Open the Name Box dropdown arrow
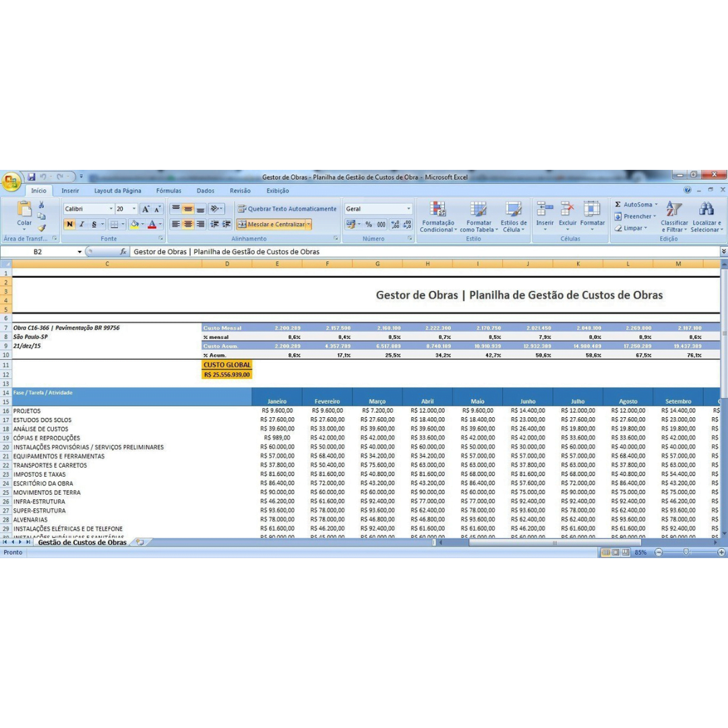This screenshot has width=728, height=728. pyautogui.click(x=80, y=252)
